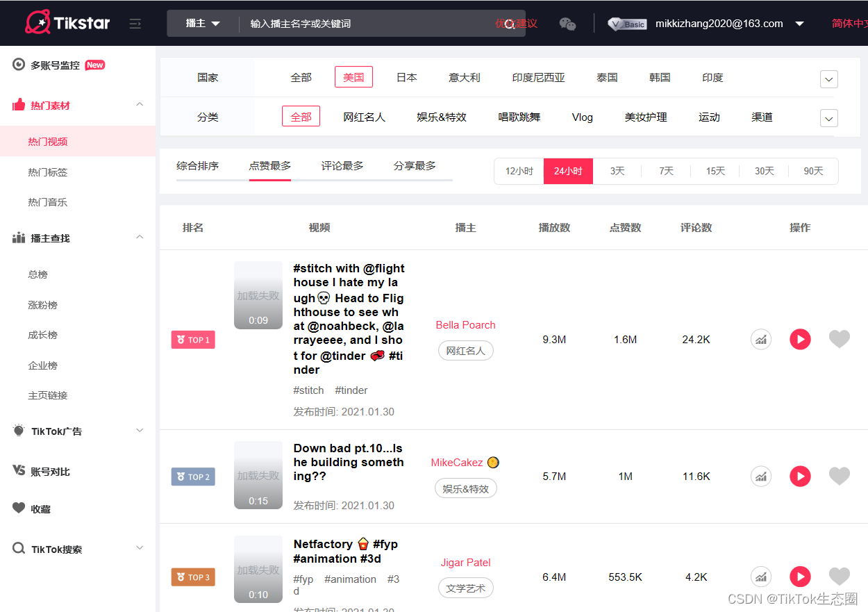The image size is (868, 612).
Task: Click the 娱乐&特效 tag under MikeCakez
Action: point(466,488)
